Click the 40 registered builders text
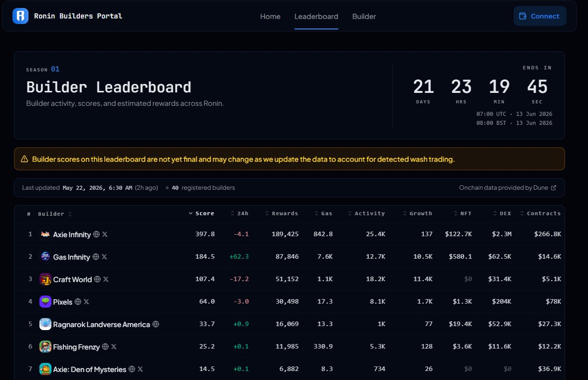The height and width of the screenshot is (380, 588). 203,188
